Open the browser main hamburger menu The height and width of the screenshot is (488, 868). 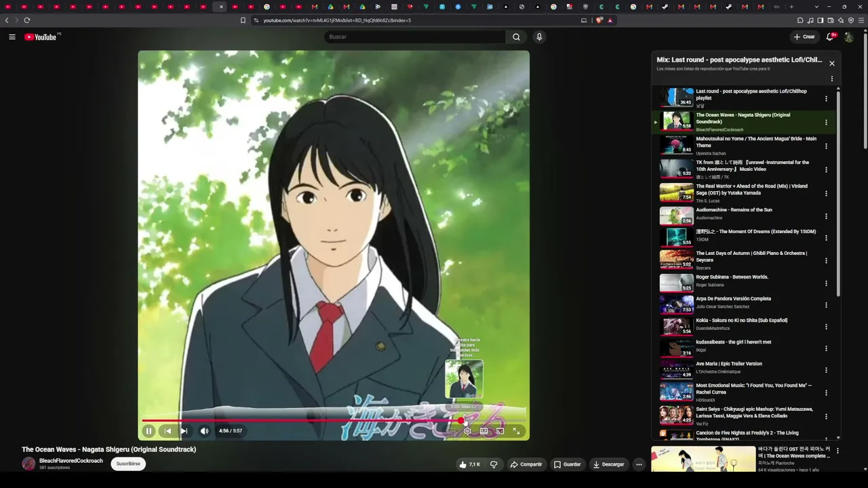tap(861, 20)
